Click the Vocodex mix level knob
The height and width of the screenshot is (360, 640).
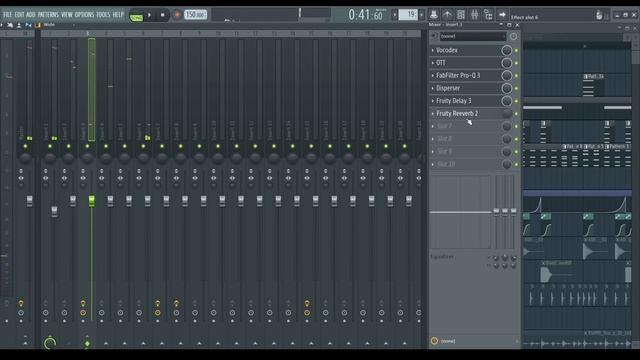[507, 50]
